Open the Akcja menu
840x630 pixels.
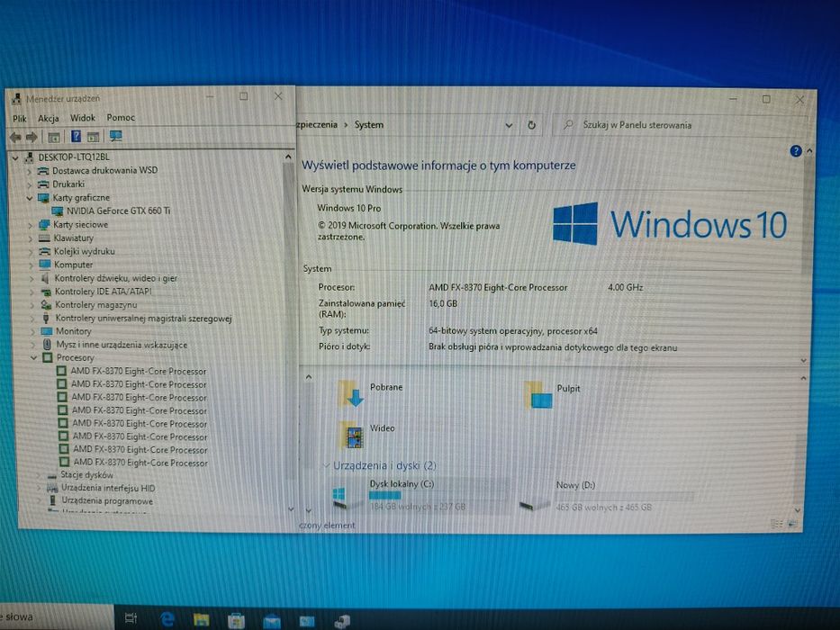click(x=49, y=118)
